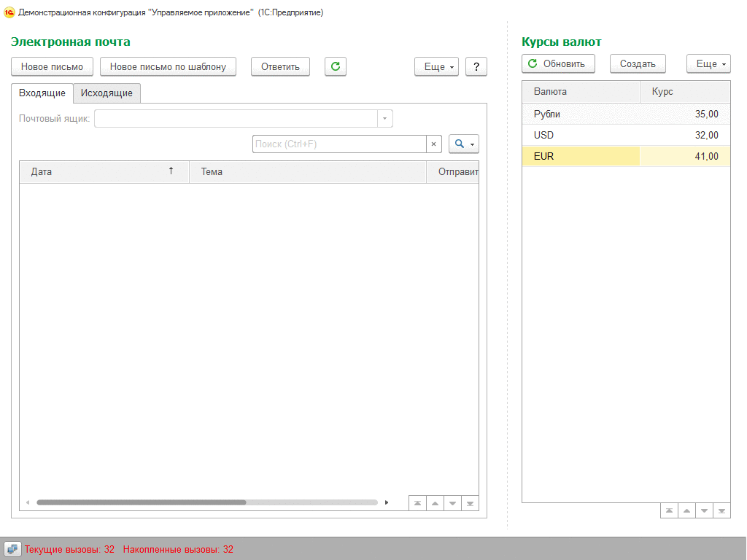747x560 pixels.
Task: Click the Тема column header
Action: [307, 172]
